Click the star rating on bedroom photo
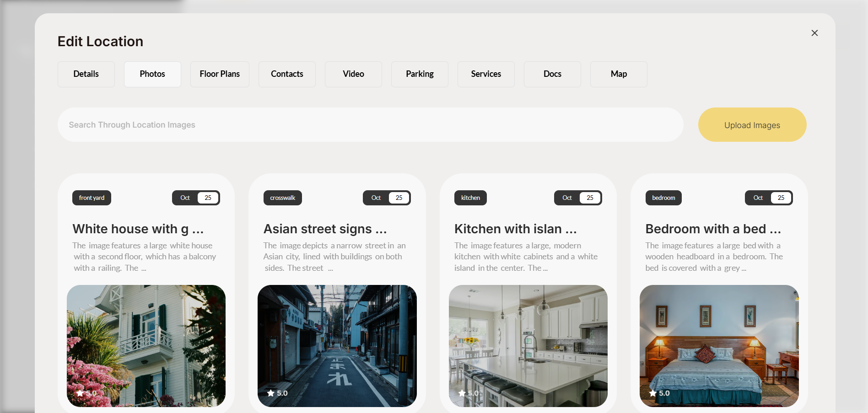 (659, 393)
